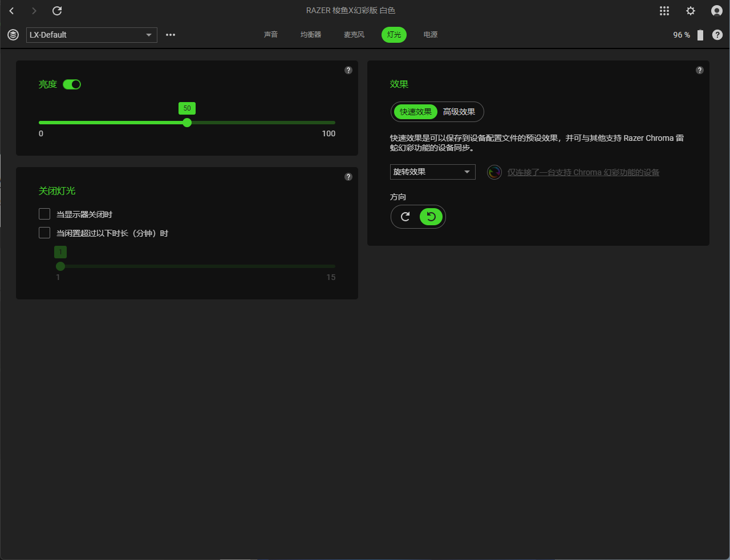Expand the LX-Default profile dropdown
The width and height of the screenshot is (730, 560).
coord(92,35)
